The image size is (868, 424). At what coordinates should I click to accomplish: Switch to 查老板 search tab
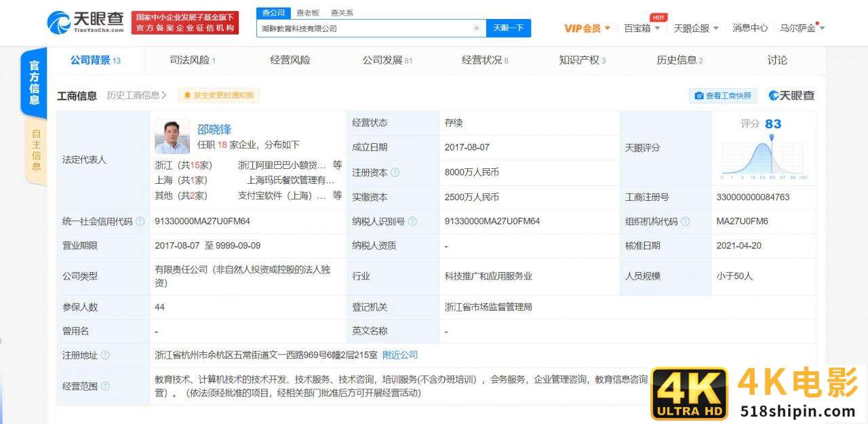click(308, 13)
